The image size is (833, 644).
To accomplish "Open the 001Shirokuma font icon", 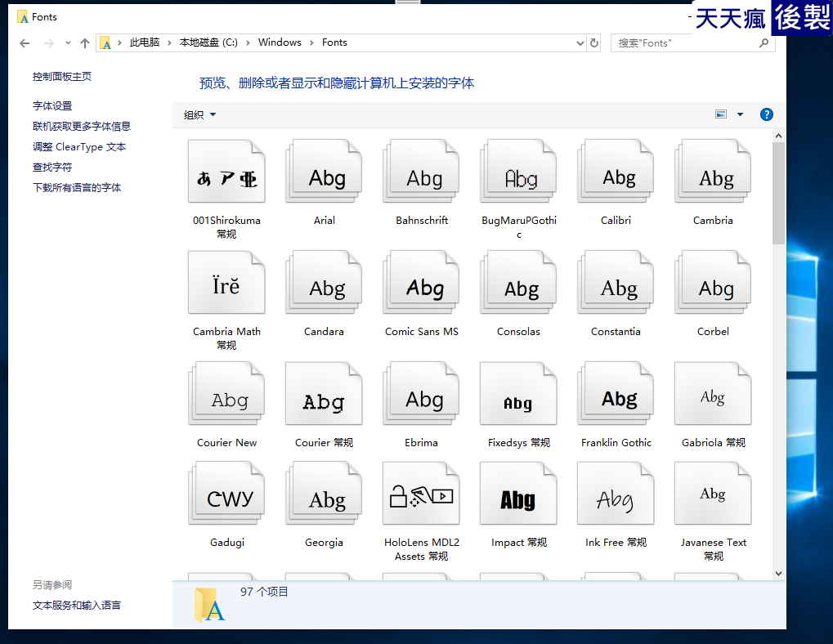I will [x=226, y=171].
